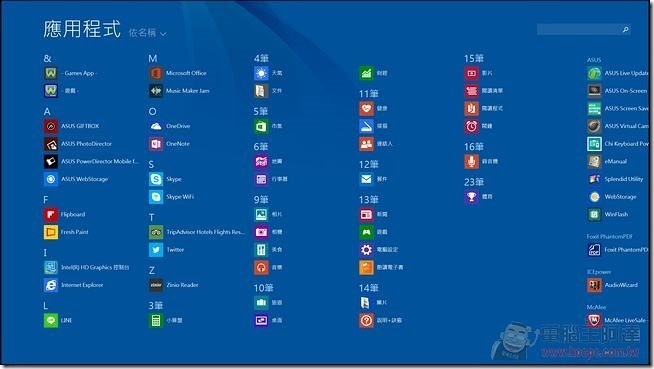The height and width of the screenshot is (369, 654).
Task: Launch Splendid Utility
Action: (616, 179)
